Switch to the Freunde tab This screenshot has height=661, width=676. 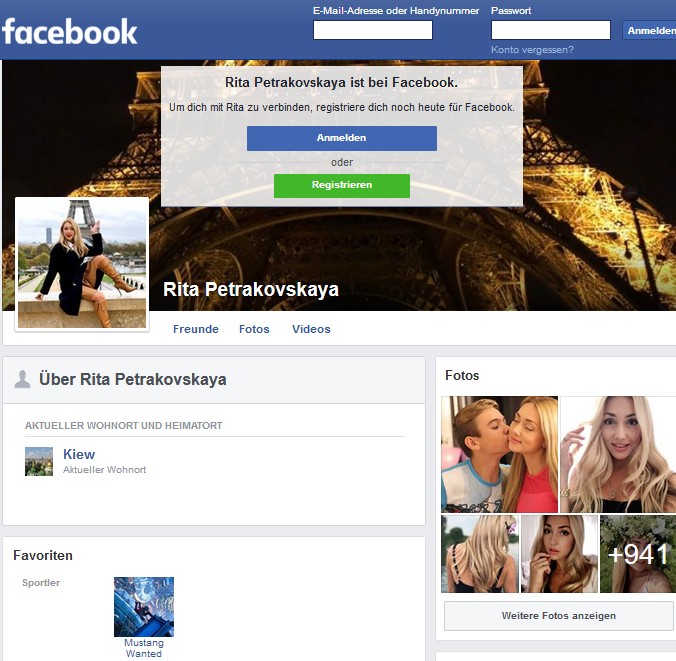coord(195,329)
